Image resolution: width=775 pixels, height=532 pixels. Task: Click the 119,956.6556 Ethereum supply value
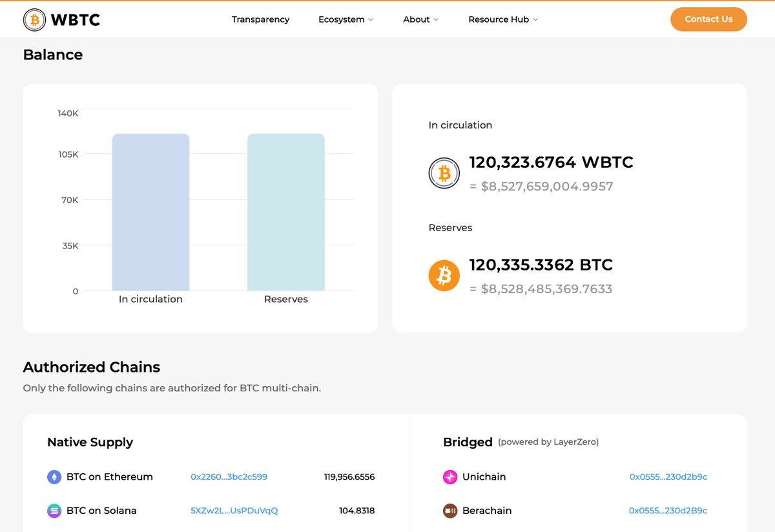coord(349,477)
